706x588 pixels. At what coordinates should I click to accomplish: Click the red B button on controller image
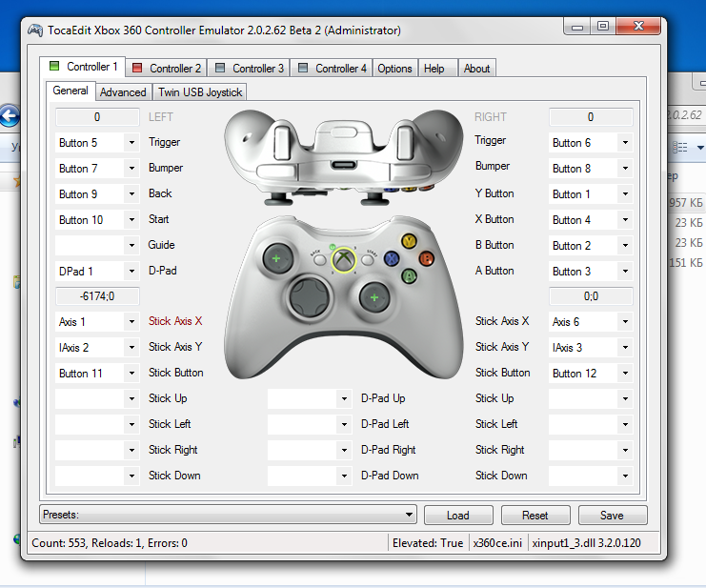[426, 258]
